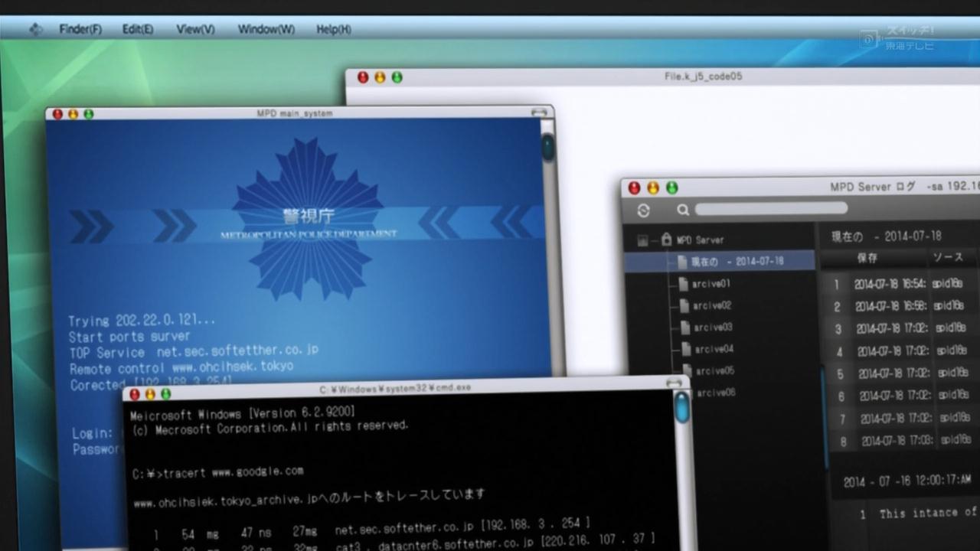This screenshot has height=551, width=980.
Task: Open the Help(H) menu
Action: pyautogui.click(x=334, y=30)
